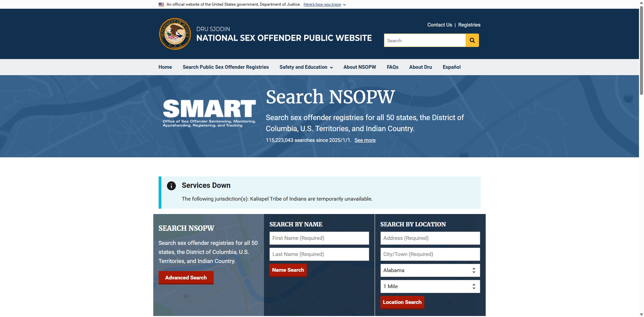Click the See more searches link
Screen dimensions: 644x317
point(365,140)
